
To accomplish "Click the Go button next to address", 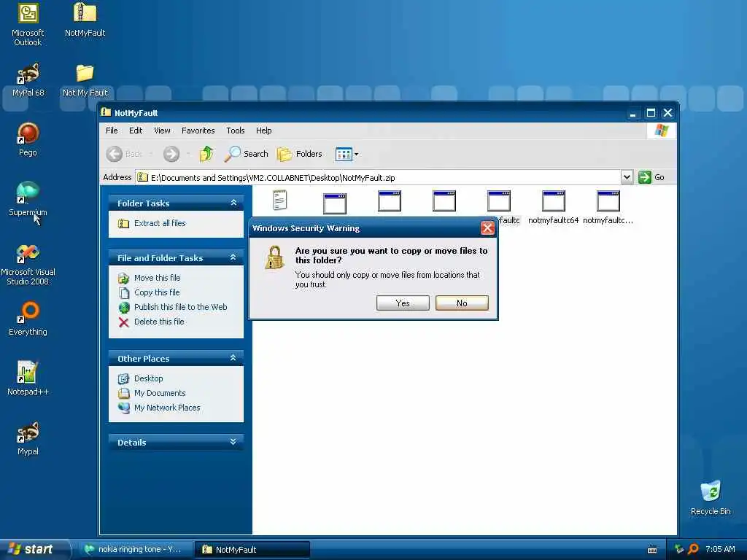I will 651,177.
